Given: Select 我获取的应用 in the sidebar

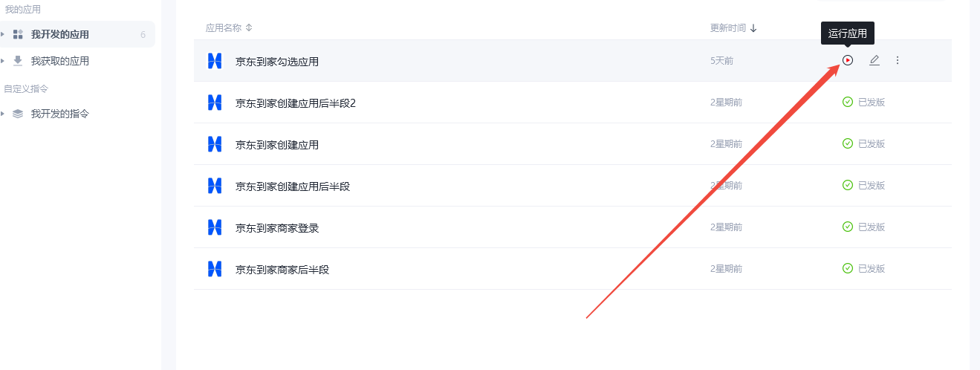Looking at the screenshot, I should tap(59, 61).
